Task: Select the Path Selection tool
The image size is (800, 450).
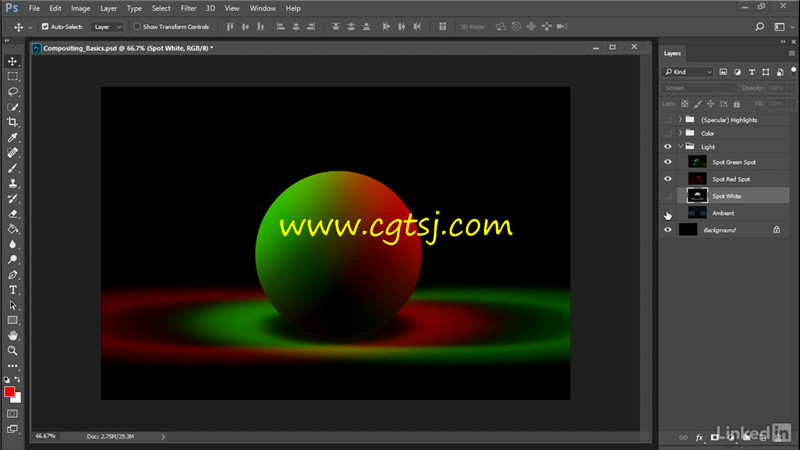Action: (13, 306)
